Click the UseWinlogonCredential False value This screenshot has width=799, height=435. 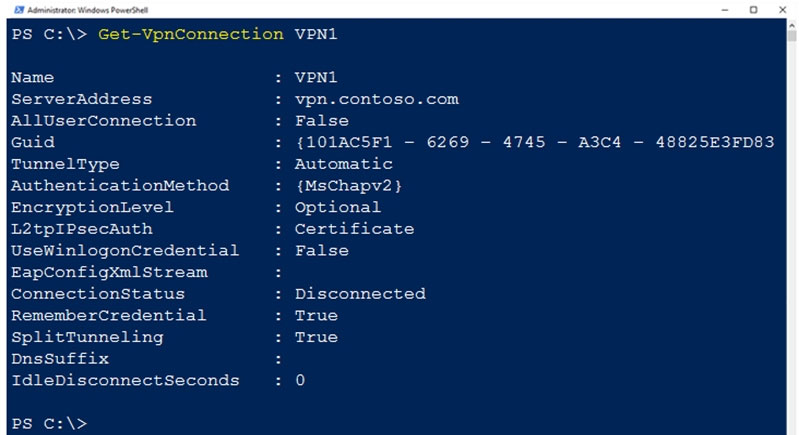point(322,251)
